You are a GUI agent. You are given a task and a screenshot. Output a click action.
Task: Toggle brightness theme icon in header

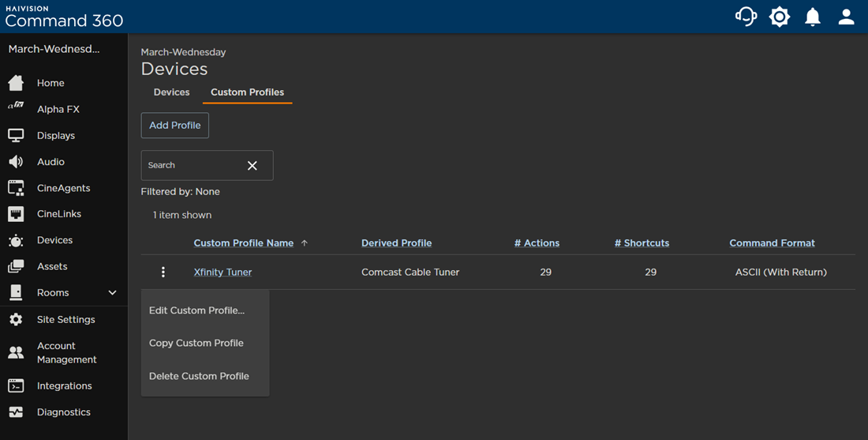(x=780, y=17)
